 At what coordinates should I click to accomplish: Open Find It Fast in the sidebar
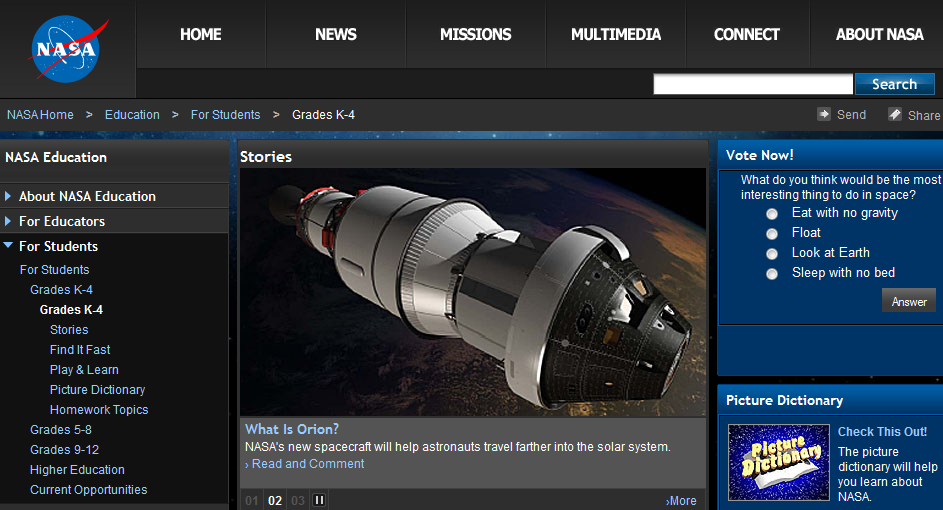[x=80, y=349]
